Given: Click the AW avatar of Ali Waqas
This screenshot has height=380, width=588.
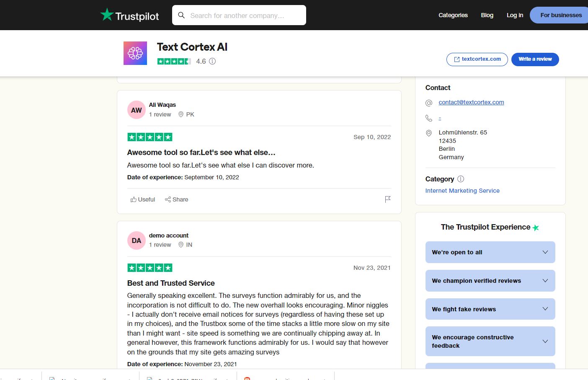Looking at the screenshot, I should click(x=137, y=110).
